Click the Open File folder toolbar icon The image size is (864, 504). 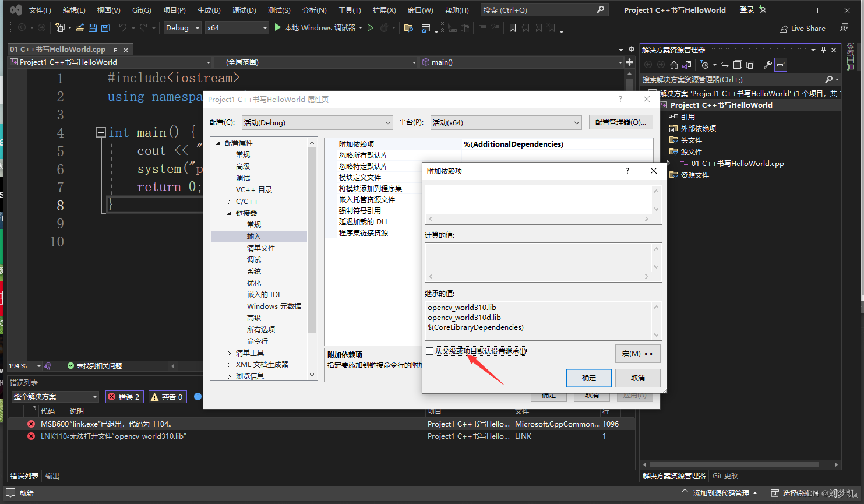pos(80,28)
